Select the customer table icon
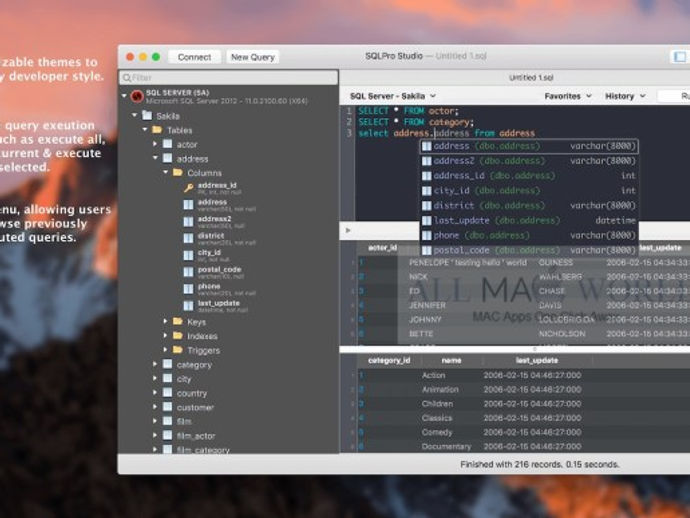The width and height of the screenshot is (690, 518). [x=167, y=407]
